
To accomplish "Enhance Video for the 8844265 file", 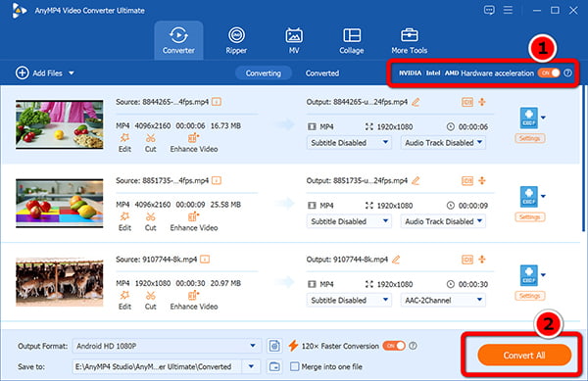I will click(x=193, y=143).
